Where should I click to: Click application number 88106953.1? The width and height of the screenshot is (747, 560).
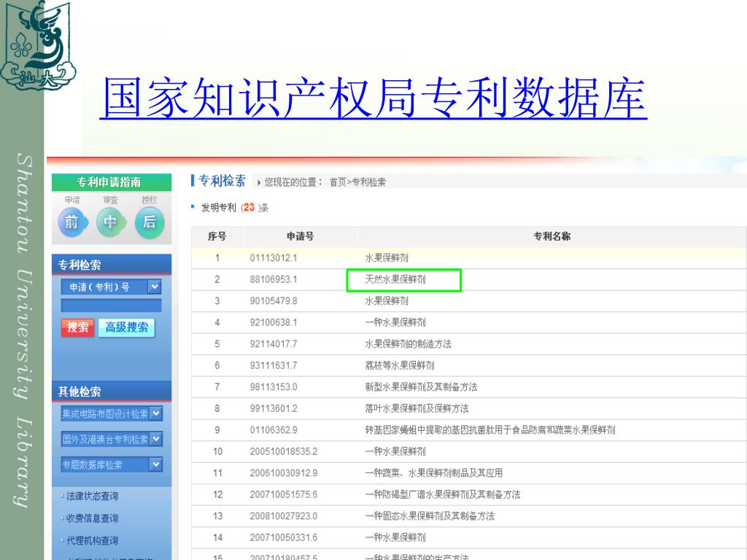pyautogui.click(x=274, y=279)
